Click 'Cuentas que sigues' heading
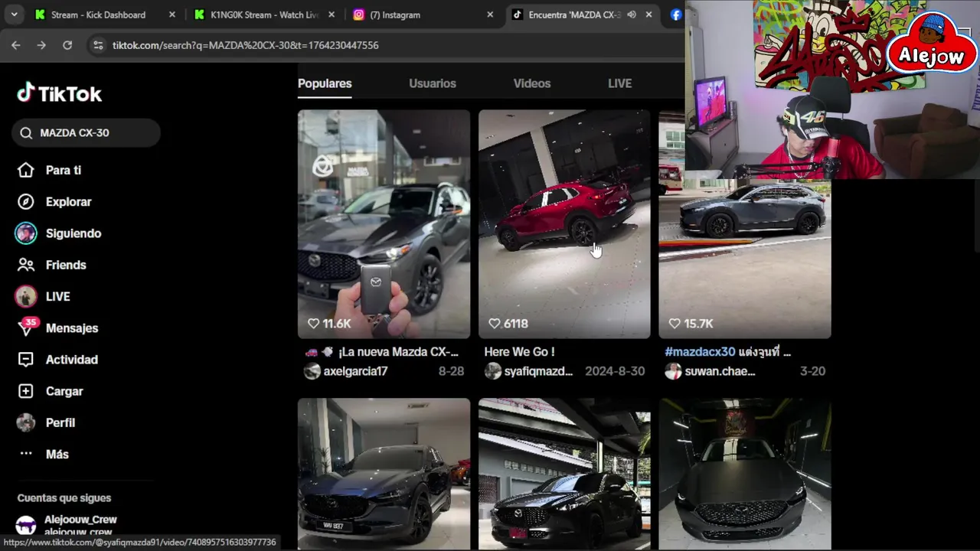Viewport: 980px width, 551px height. point(64,498)
